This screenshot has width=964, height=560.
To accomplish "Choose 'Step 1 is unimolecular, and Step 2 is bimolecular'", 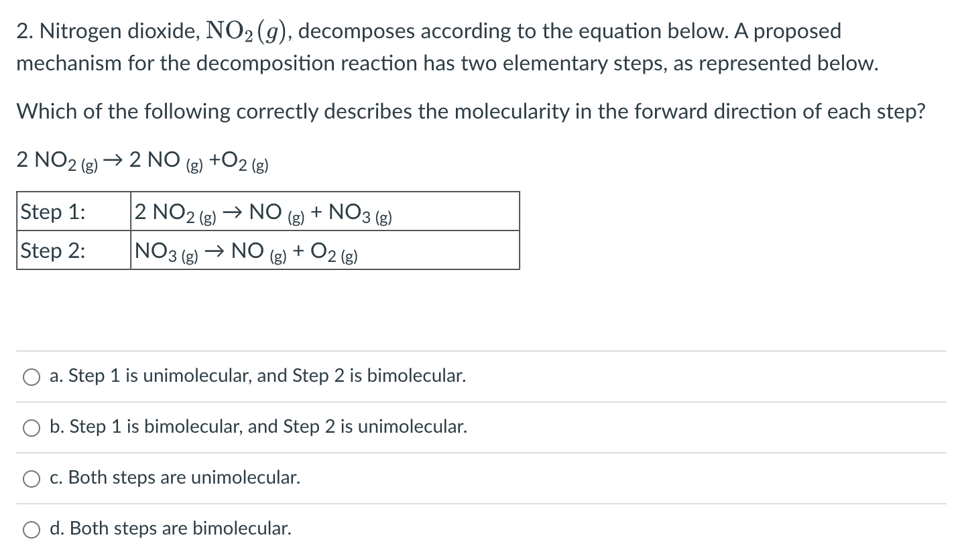I will point(257,376).
